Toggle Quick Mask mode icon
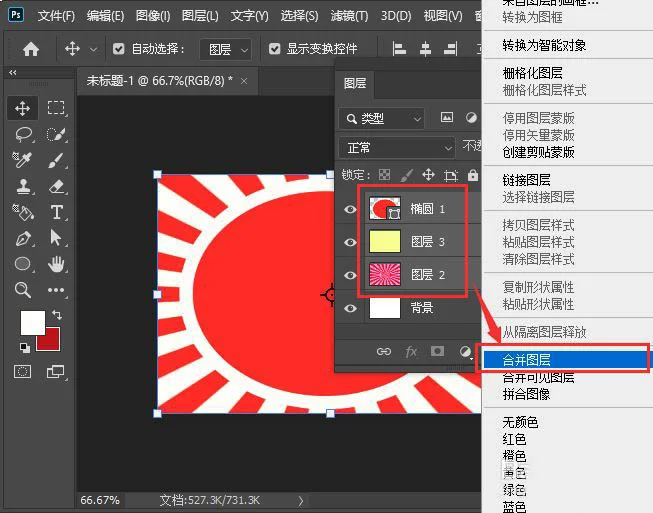 22,371
